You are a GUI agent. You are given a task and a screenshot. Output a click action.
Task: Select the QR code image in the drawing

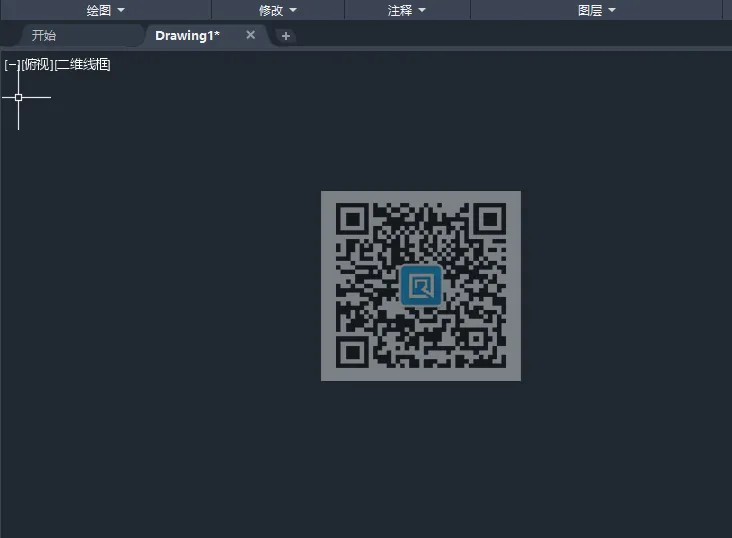point(421,286)
